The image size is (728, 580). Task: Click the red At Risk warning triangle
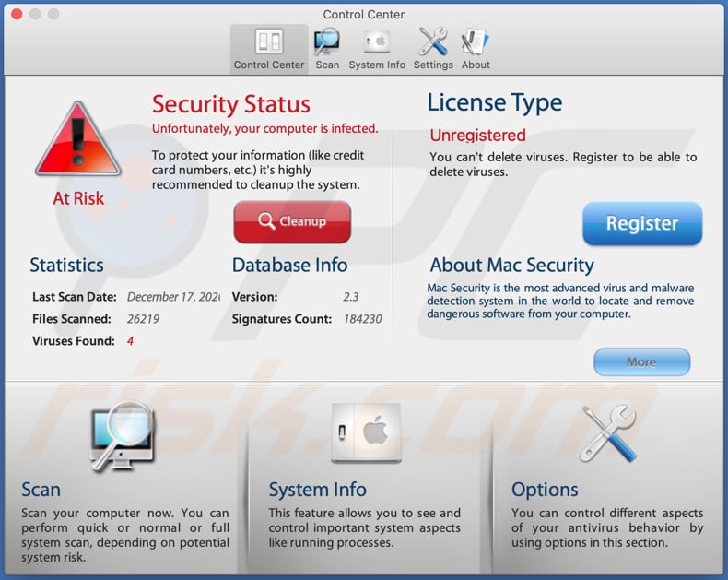point(78,139)
